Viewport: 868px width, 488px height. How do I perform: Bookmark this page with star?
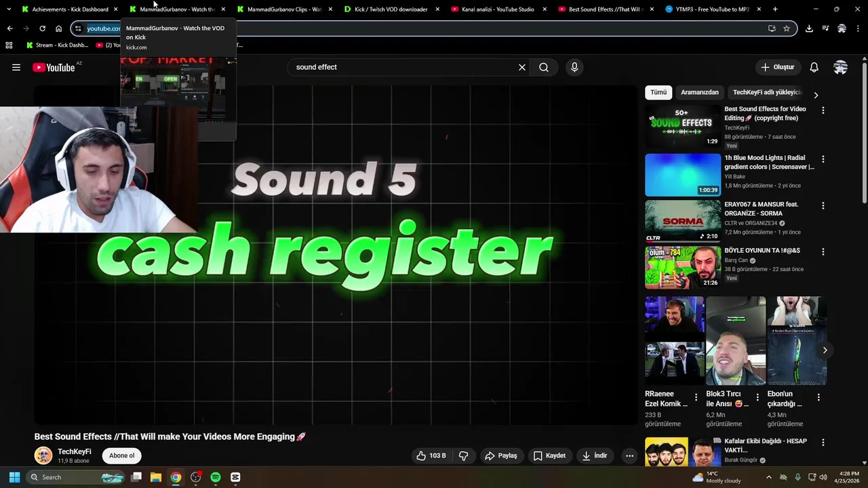pos(787,28)
